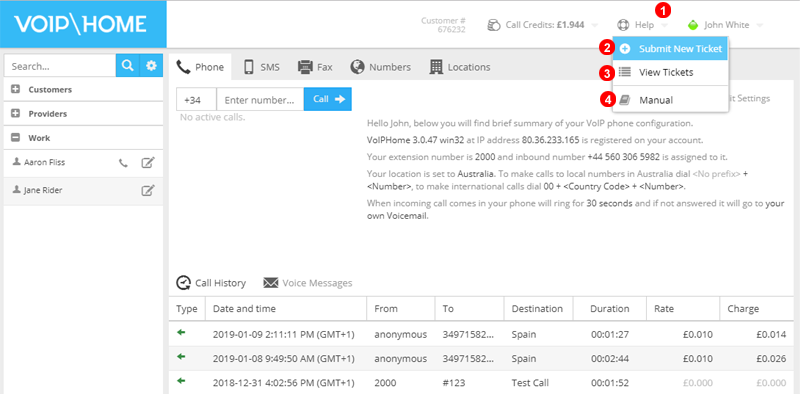Open the Fax tab
The image size is (800, 397).
[315, 67]
